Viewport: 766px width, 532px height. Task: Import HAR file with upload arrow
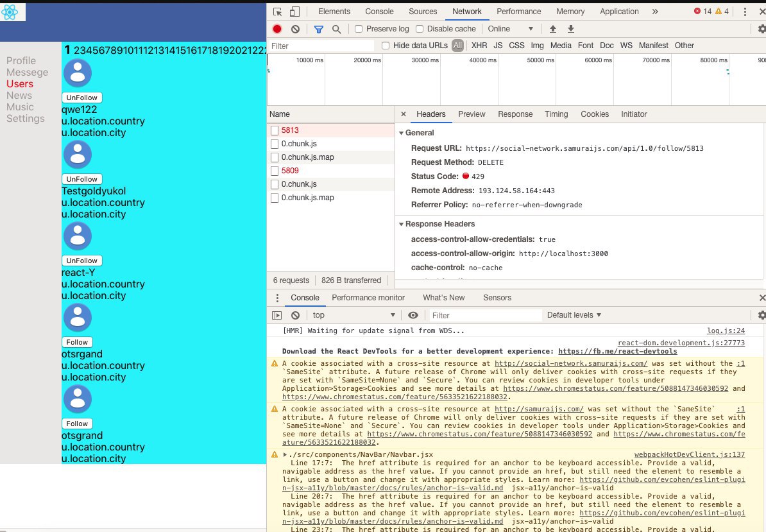tap(552, 29)
